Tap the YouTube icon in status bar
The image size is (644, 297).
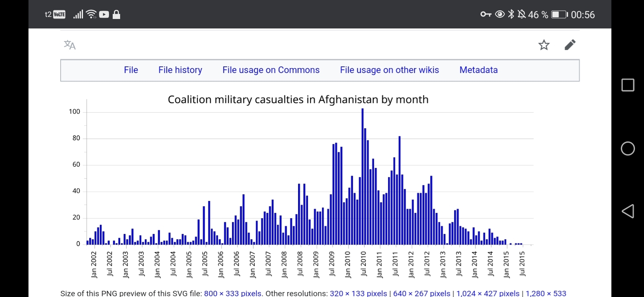(104, 14)
